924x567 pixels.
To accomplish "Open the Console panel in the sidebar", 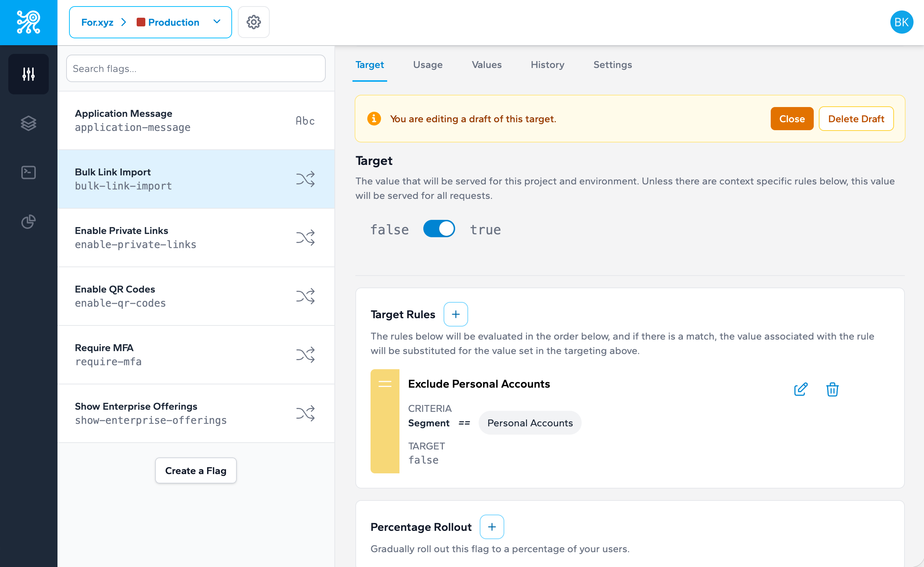I will click(x=28, y=172).
